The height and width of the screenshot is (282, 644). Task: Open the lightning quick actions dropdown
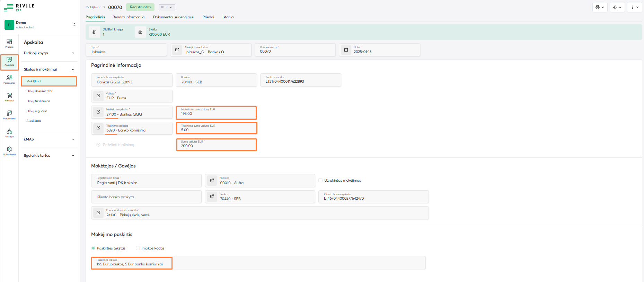click(617, 7)
